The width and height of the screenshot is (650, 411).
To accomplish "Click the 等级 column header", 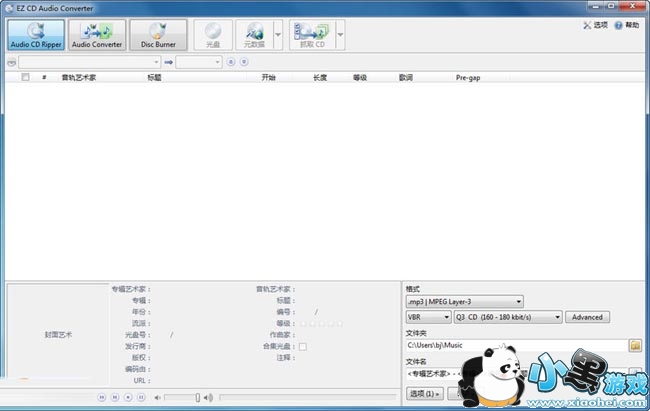I will 359,78.
